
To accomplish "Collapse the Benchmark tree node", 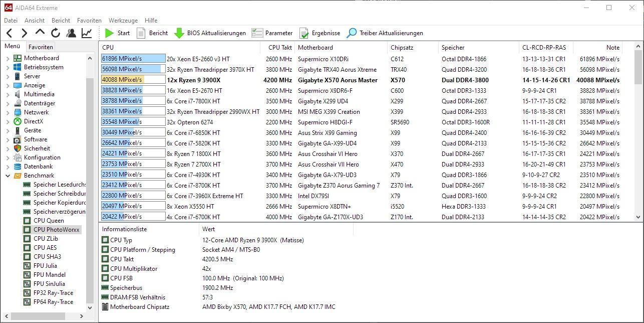I will click(x=8, y=176).
